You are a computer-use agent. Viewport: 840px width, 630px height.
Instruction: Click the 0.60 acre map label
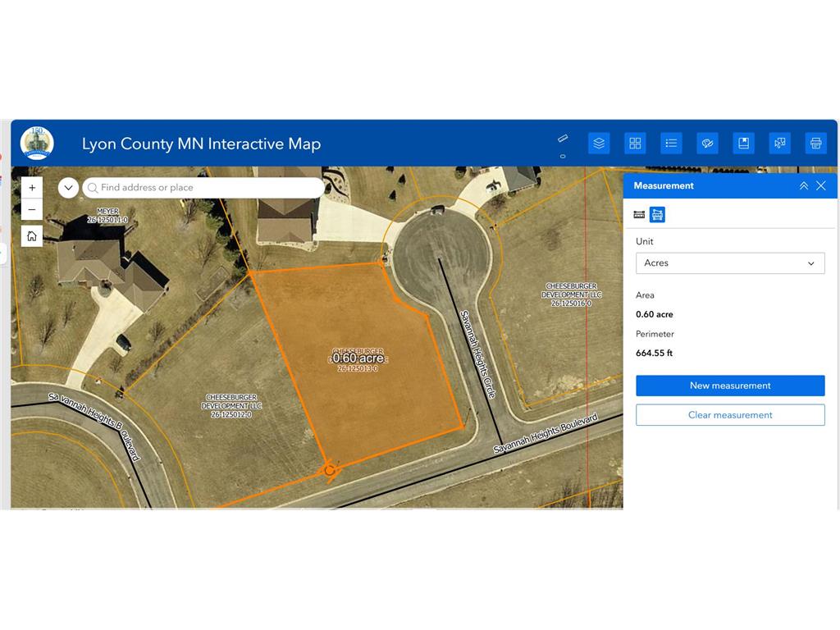click(x=358, y=358)
